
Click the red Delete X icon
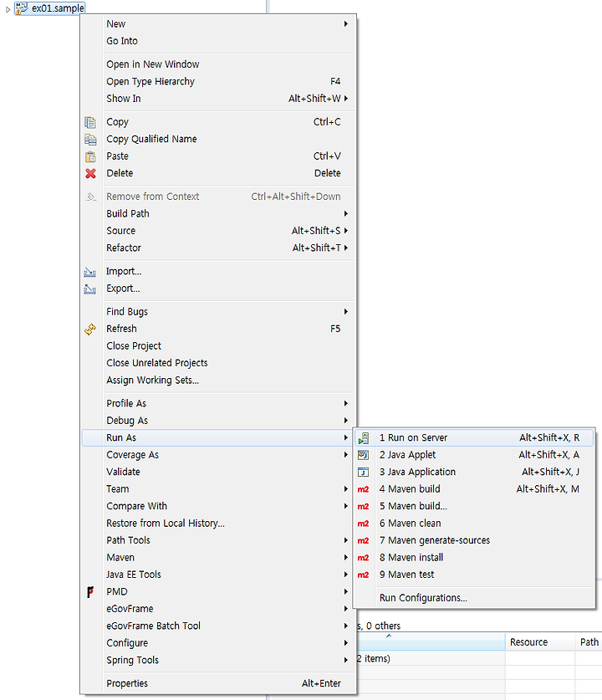pyautogui.click(x=90, y=173)
